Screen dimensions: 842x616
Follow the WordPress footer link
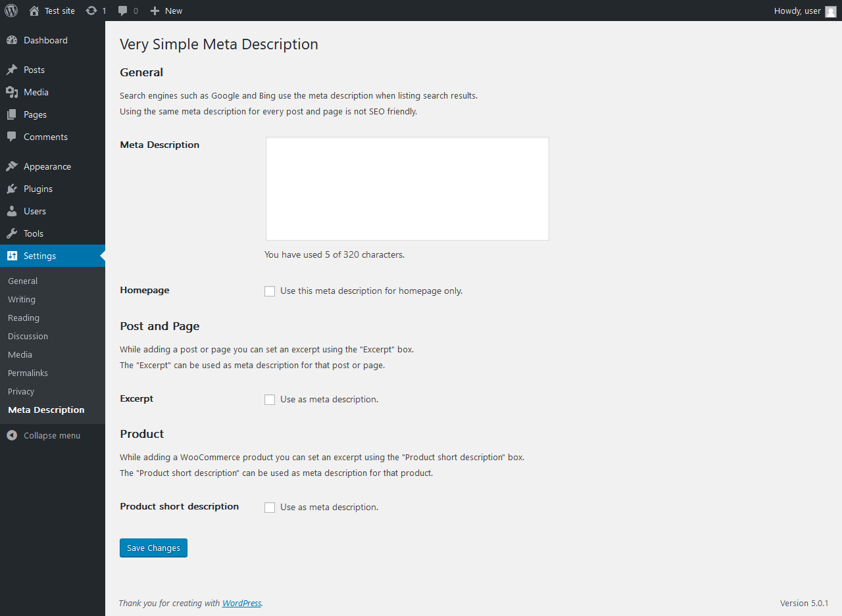[241, 603]
